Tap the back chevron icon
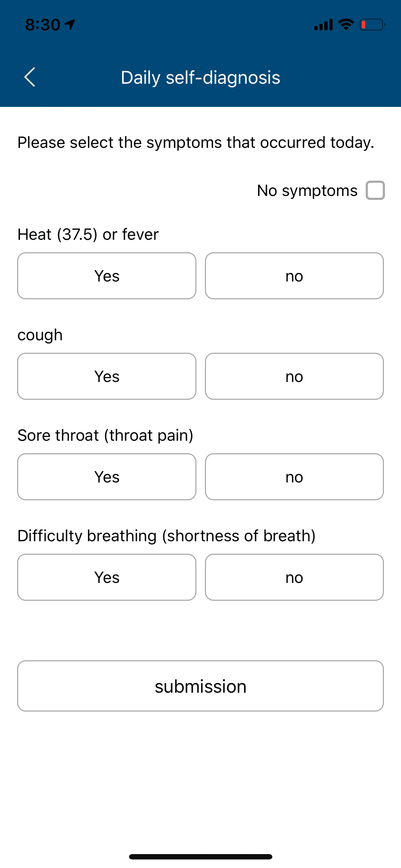The height and width of the screenshot is (868, 401). (x=30, y=77)
